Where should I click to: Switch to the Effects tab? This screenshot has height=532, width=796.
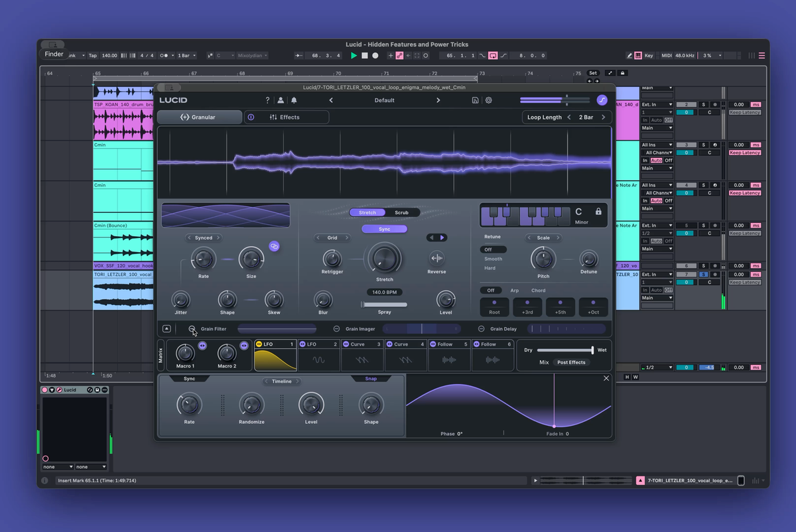(287, 117)
